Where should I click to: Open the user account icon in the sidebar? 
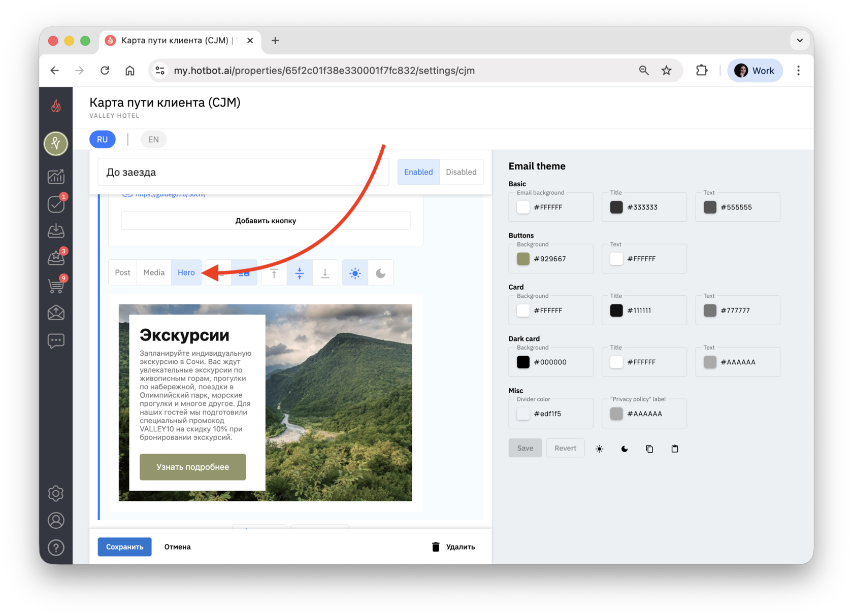pyautogui.click(x=56, y=521)
